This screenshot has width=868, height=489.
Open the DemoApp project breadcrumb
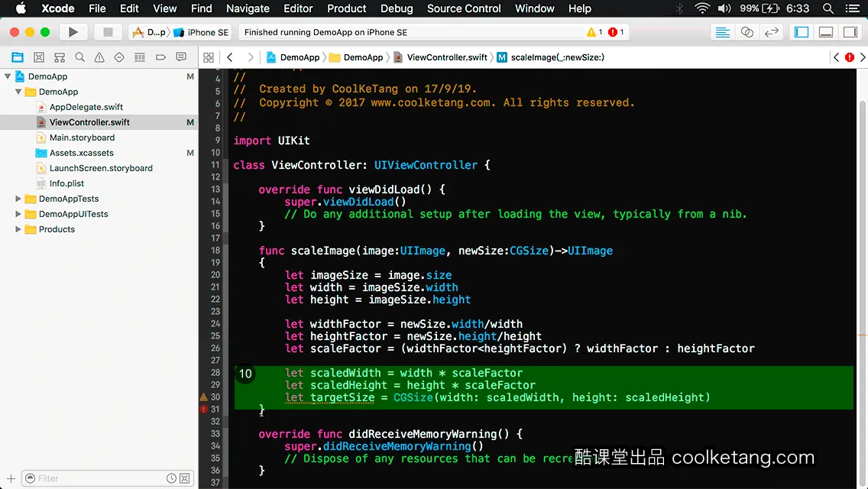[293, 57]
